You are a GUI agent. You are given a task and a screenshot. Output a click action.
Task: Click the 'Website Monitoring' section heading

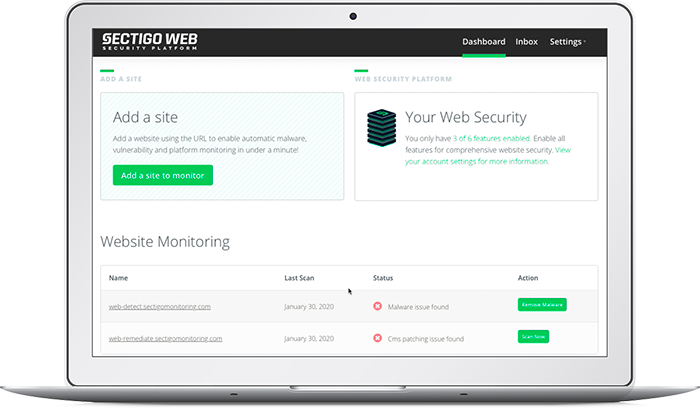pyautogui.click(x=165, y=242)
